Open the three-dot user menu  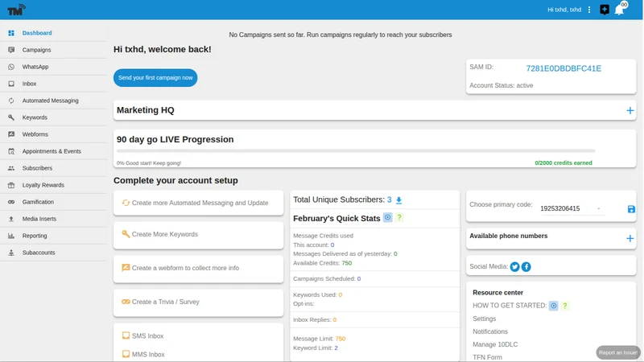tap(589, 10)
